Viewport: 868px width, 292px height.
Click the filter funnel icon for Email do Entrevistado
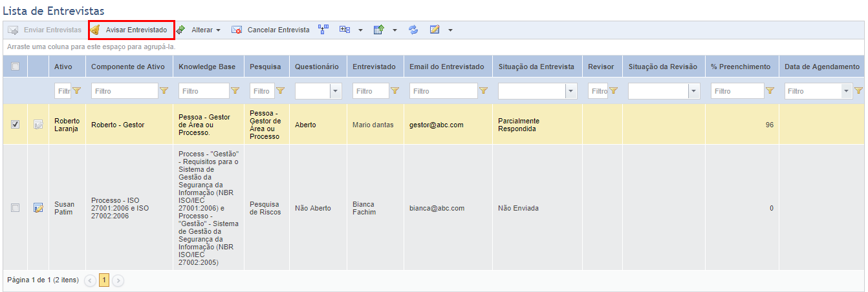483,91
